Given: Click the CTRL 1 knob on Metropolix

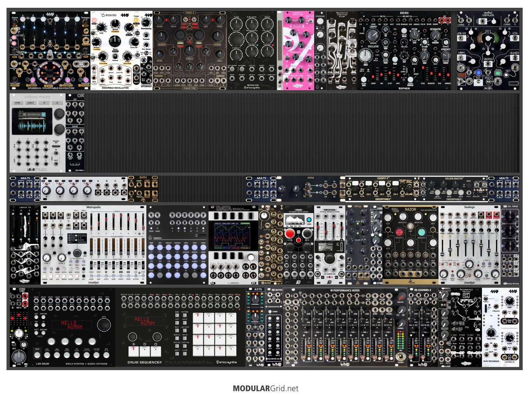Looking at the screenshot, I should click(x=47, y=258).
